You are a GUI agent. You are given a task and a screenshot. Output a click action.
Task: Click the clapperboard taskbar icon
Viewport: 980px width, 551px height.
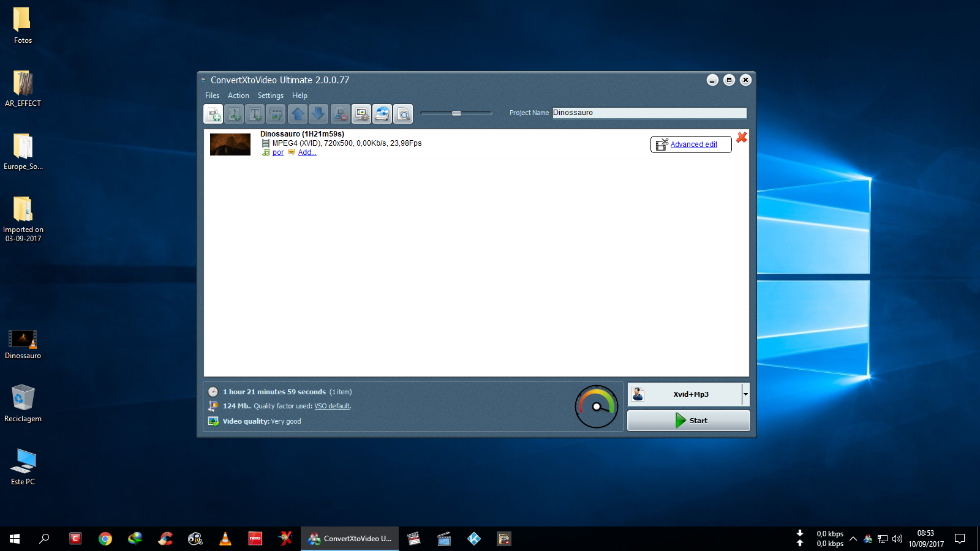[x=414, y=539]
